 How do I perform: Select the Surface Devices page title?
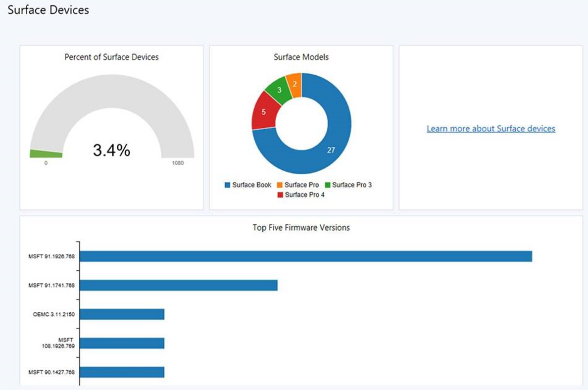48,10
